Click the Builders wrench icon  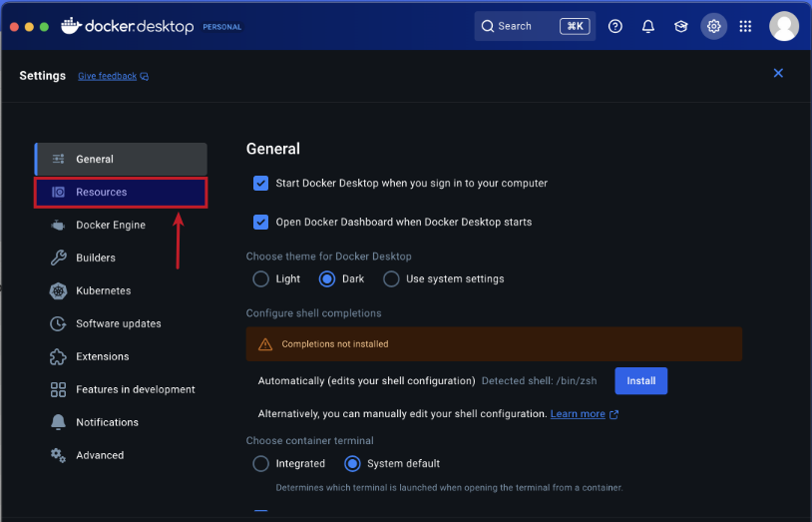pyautogui.click(x=58, y=258)
